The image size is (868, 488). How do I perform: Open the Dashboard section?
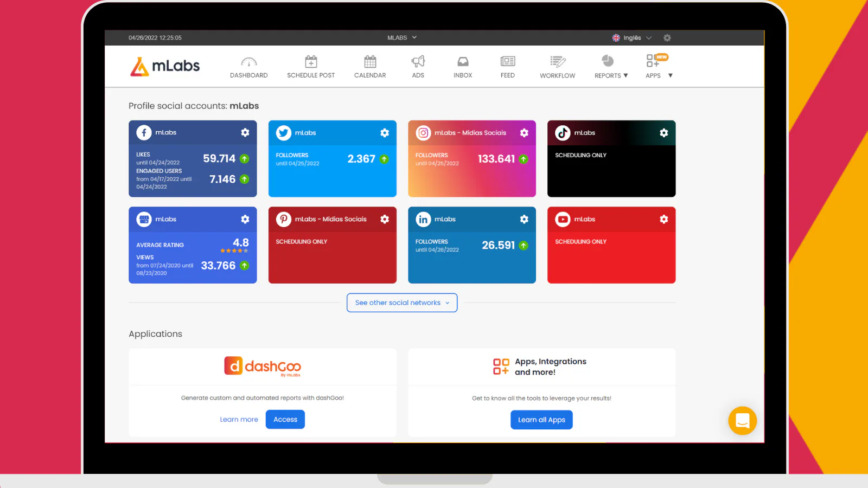248,66
